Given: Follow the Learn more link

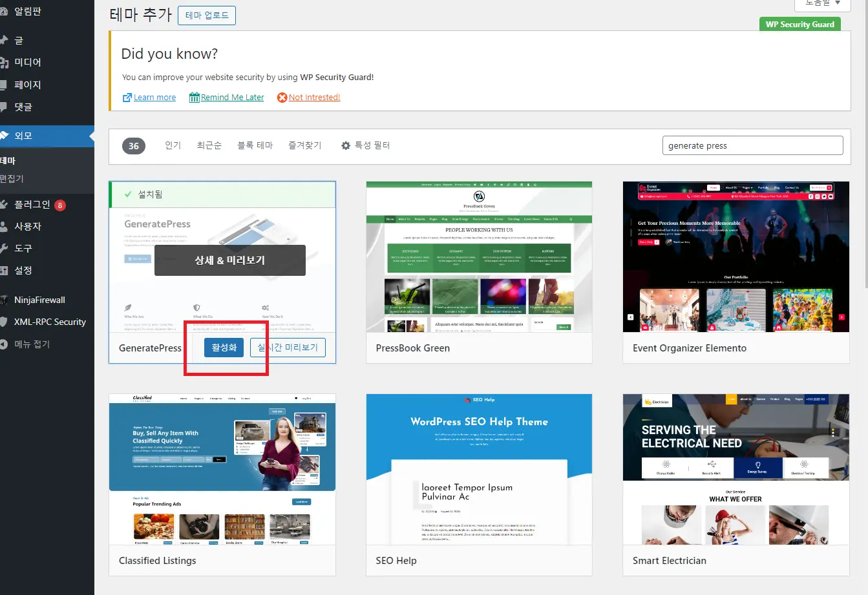Looking at the screenshot, I should click(154, 98).
